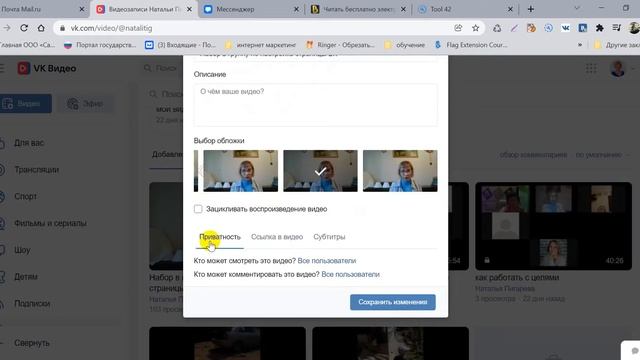The image size is (640, 360).
Task: Open Для вас in VK sidebar
Action: click(29, 143)
